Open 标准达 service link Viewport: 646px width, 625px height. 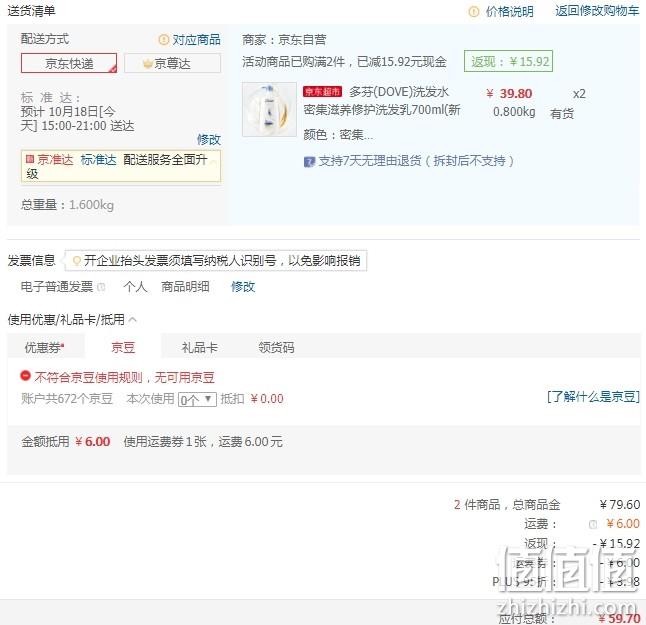(98, 159)
